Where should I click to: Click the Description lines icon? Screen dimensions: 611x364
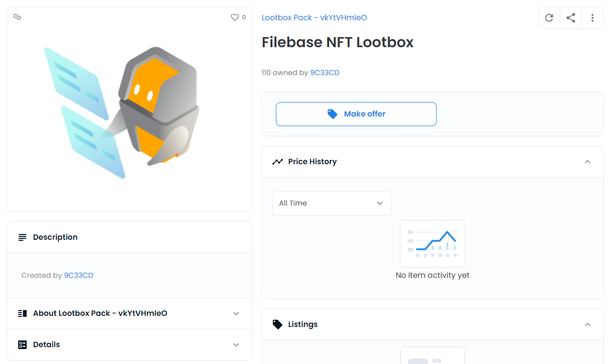pyautogui.click(x=22, y=237)
